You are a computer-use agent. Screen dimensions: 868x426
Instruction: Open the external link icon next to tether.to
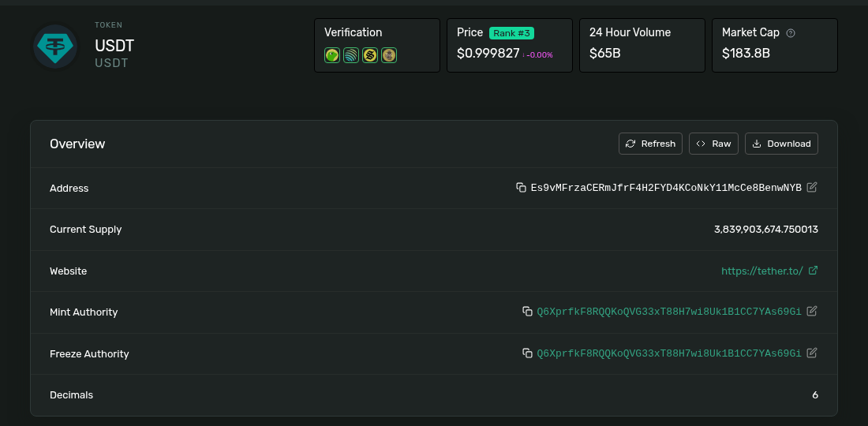(x=814, y=271)
